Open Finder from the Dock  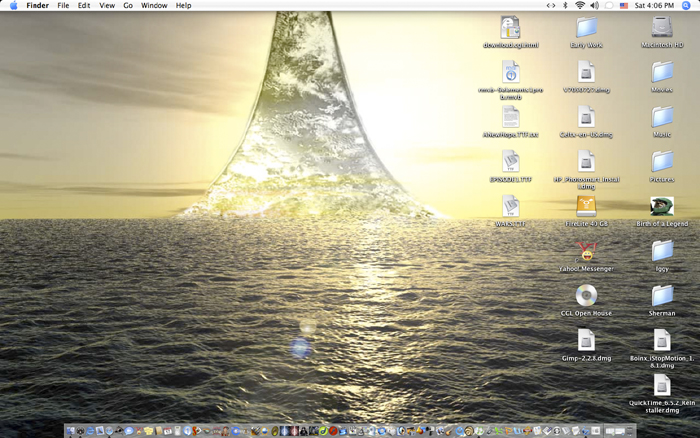point(70,431)
